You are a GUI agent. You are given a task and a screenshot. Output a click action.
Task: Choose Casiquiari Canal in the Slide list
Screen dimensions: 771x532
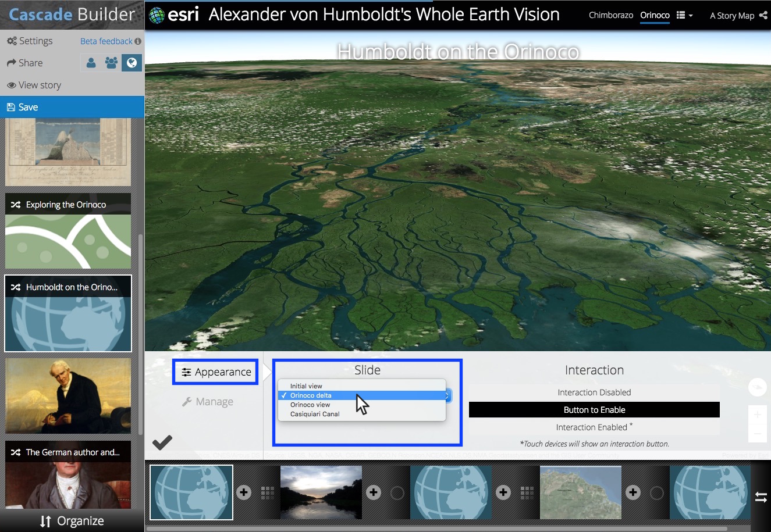[362, 414]
